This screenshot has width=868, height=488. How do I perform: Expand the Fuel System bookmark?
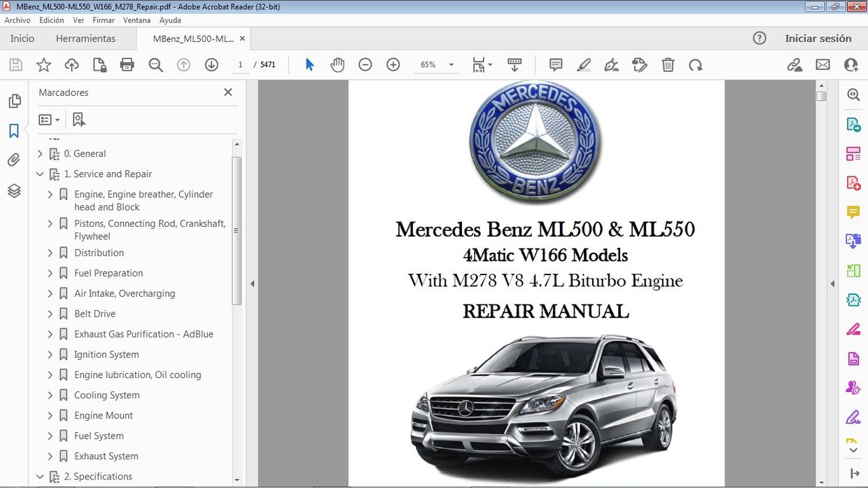(x=50, y=435)
